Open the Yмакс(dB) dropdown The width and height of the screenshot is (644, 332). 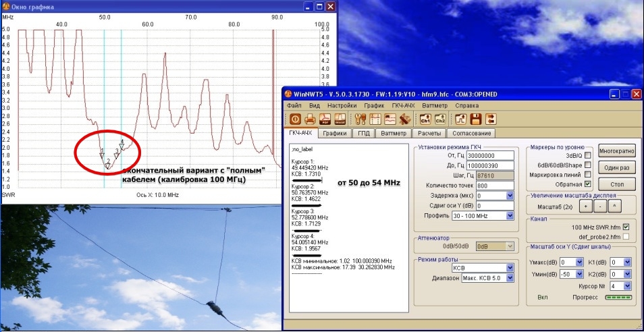pos(579,262)
